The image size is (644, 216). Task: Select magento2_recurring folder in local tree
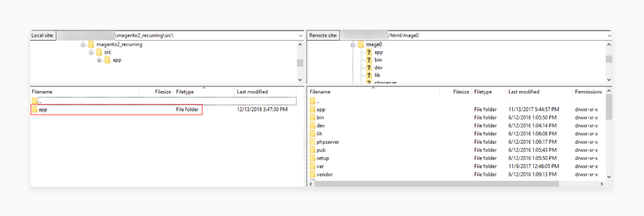point(119,45)
